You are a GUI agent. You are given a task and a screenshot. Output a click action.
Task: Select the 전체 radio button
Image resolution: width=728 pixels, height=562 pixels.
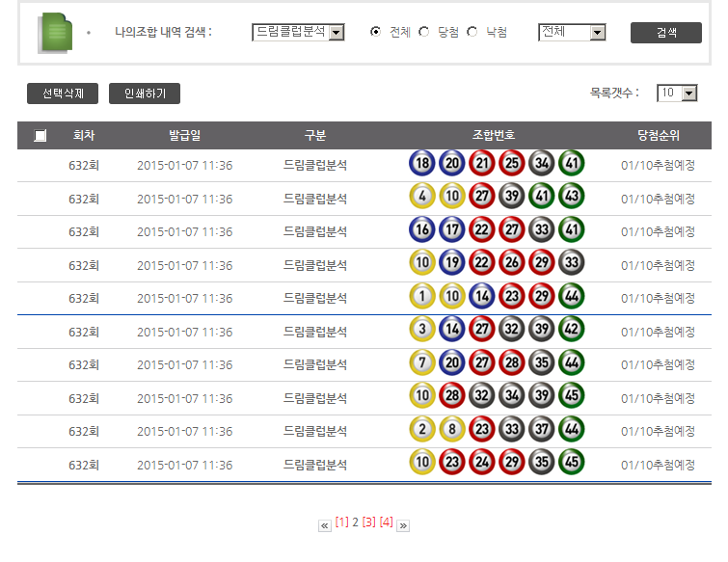pyautogui.click(x=376, y=32)
